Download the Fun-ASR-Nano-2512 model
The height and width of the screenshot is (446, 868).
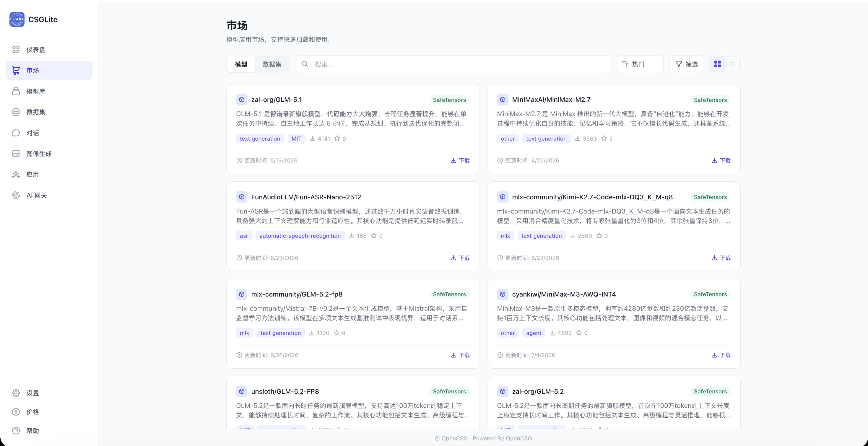tap(460, 258)
